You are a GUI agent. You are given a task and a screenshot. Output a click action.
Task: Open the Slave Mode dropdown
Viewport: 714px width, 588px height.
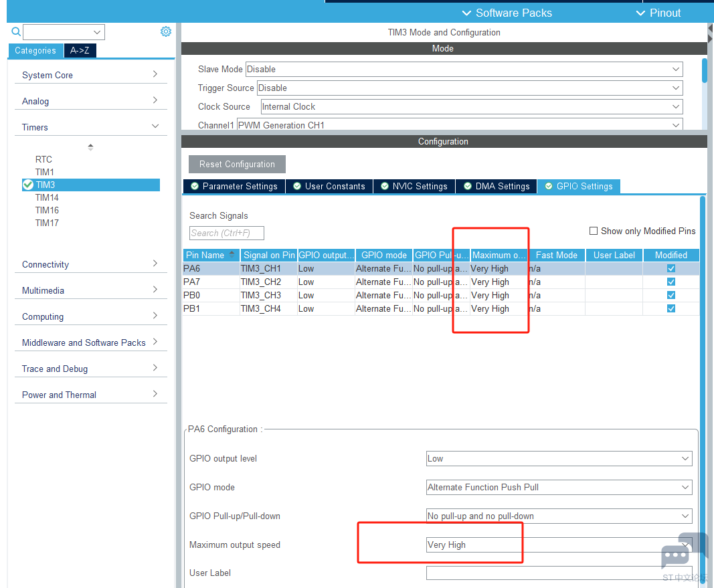[464, 69]
